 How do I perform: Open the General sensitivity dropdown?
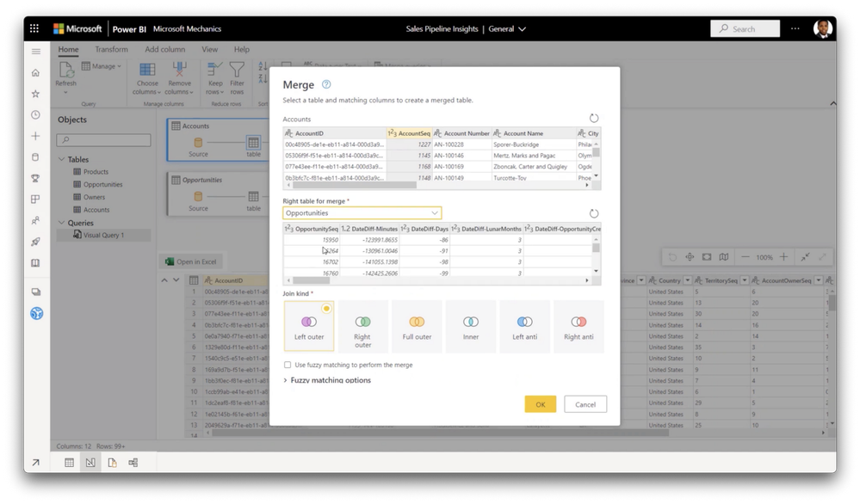(507, 29)
